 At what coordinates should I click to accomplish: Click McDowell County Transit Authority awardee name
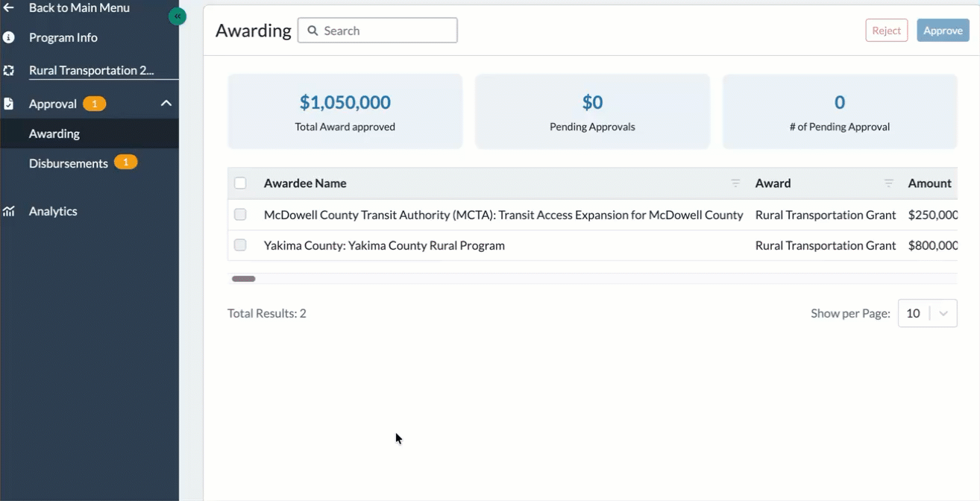tap(503, 215)
